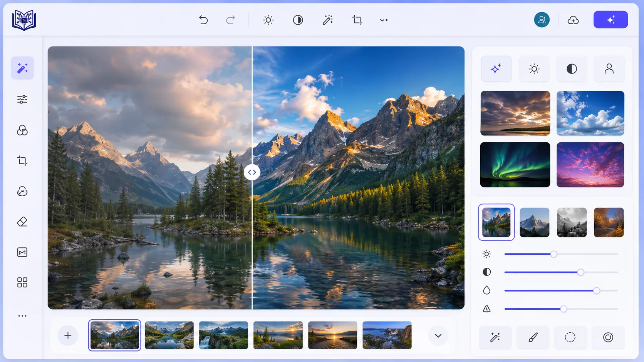Switch to light sun tab in right panel

tap(534, 68)
